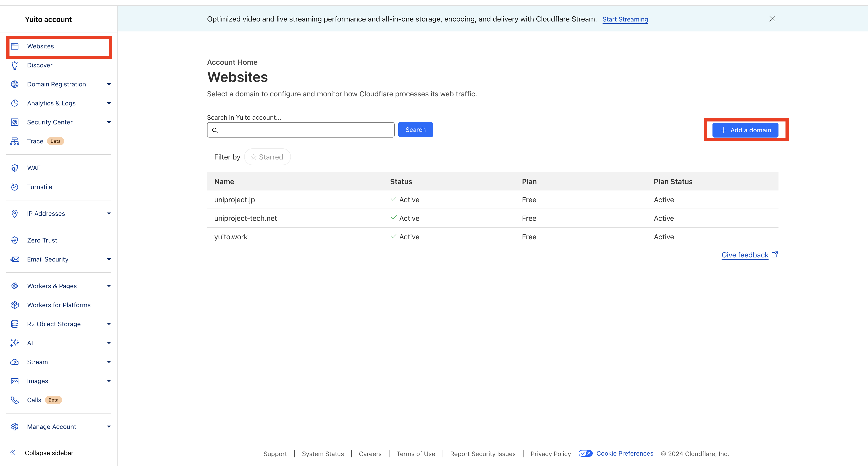The image size is (868, 466).
Task: Follow the Give feedback link
Action: pyautogui.click(x=745, y=255)
